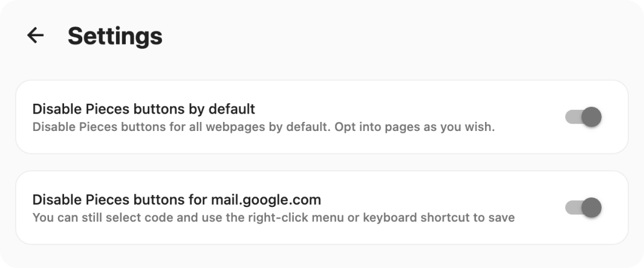Turn off disabling for mail.google.com switch
This screenshot has width=644, height=268.
(x=584, y=208)
